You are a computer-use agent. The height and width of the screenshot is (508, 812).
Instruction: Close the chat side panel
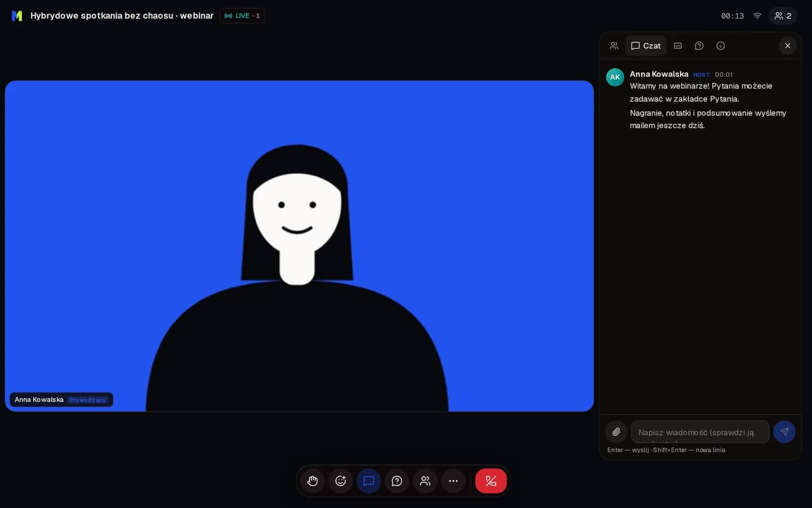click(x=788, y=46)
